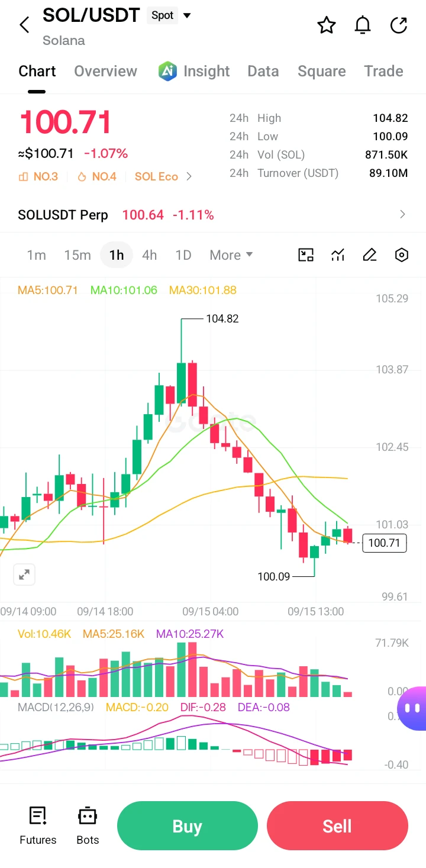The height and width of the screenshot is (868, 426).
Task: Open Bots from the bottom bar
Action: pos(88,826)
